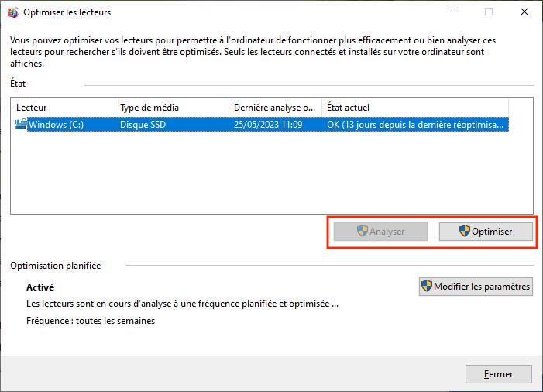
Task: Click the Disque SSD cell
Action: tap(143, 124)
